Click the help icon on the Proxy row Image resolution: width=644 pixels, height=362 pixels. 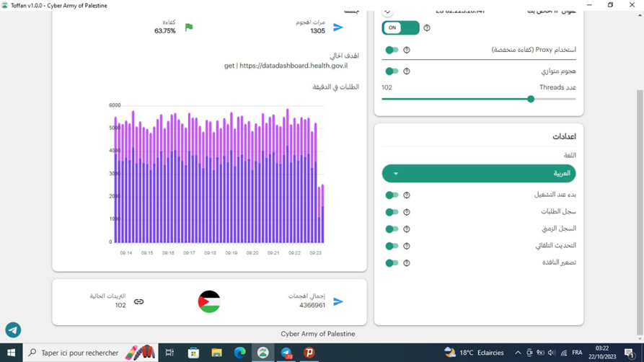407,50
